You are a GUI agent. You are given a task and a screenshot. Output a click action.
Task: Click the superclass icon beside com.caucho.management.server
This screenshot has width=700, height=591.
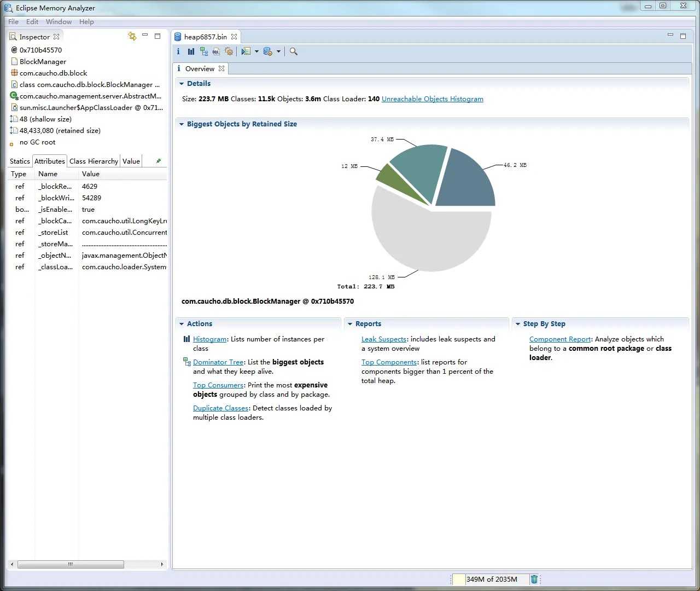coord(14,96)
